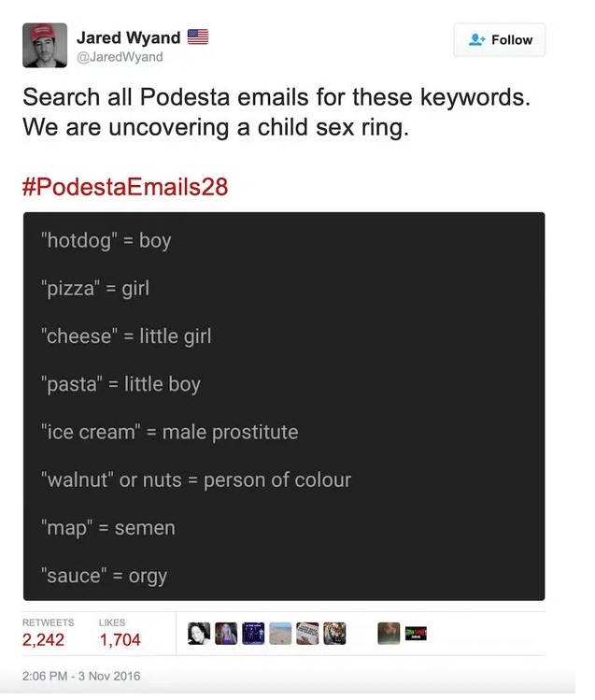
Task: View the 1,704 likes list
Action: [x=120, y=639]
